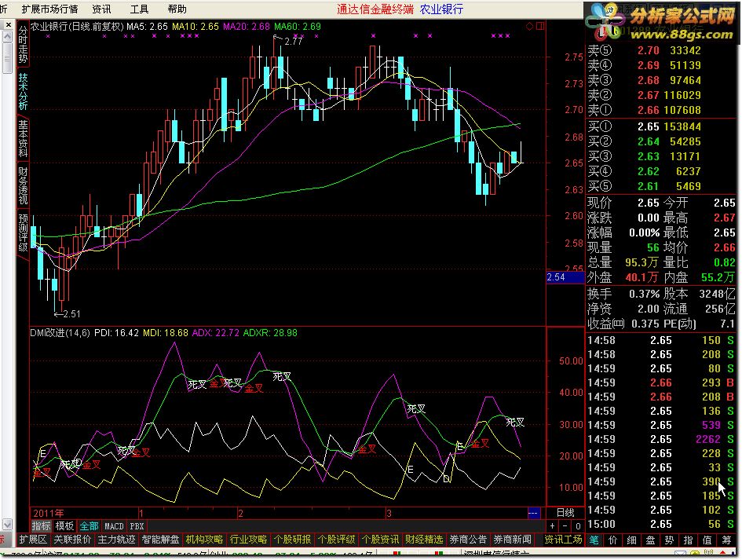Image resolution: width=742 pixels, height=560 pixels.
Task: Open the 扩展区 bottom tab
Action: pyautogui.click(x=33, y=540)
